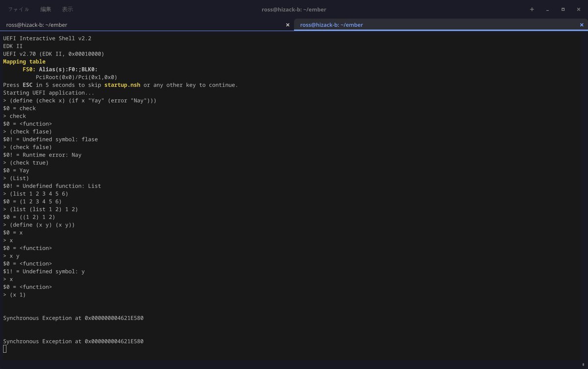Click the '$0 = Yay' output
The image size is (588, 369).
point(16,170)
